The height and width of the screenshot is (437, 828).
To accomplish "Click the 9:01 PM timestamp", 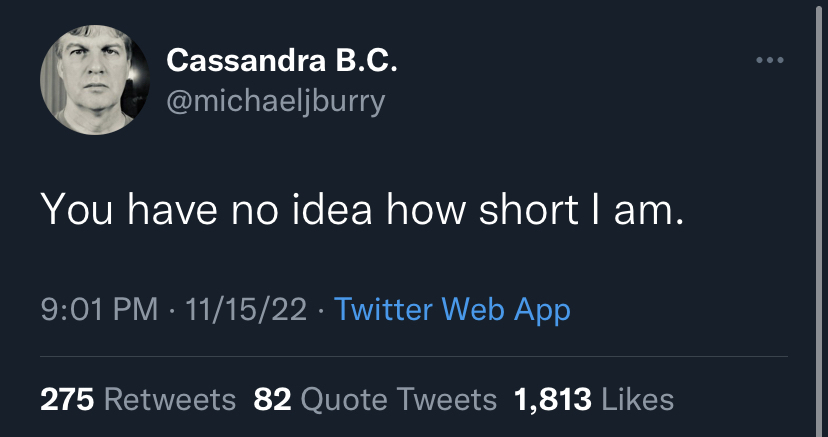I will click(x=99, y=309).
